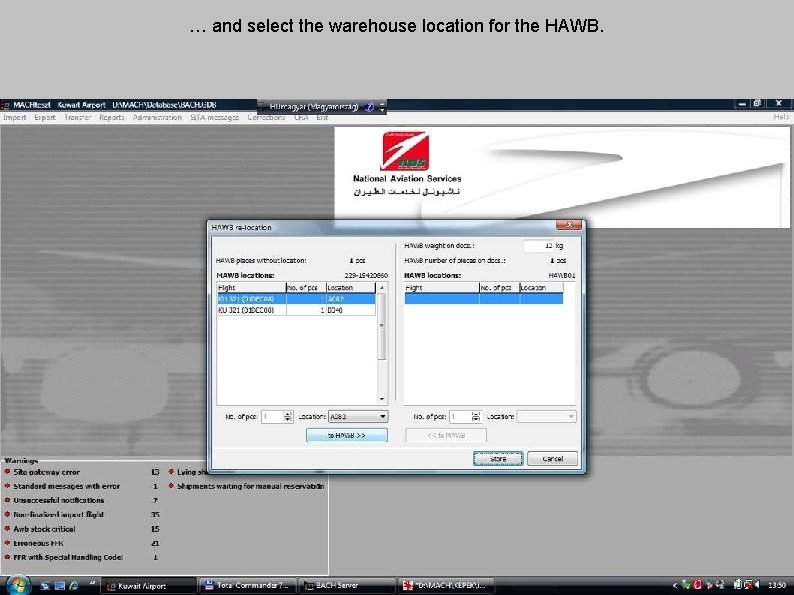The width and height of the screenshot is (794, 595).
Task: Open 'FFR with Special Handling Code' warning
Action: pos(68,558)
